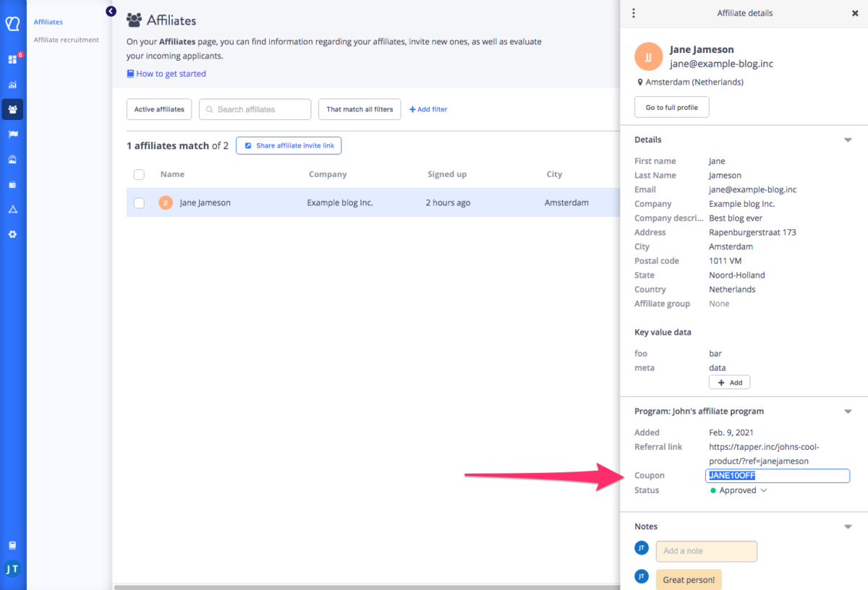Switch to the Affiliate recruitment page

pyautogui.click(x=66, y=40)
